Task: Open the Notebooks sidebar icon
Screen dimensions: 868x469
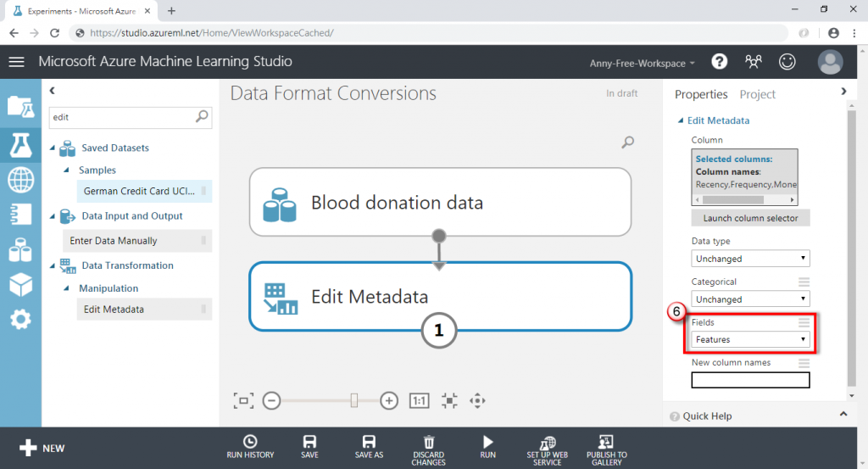Action: 20,215
